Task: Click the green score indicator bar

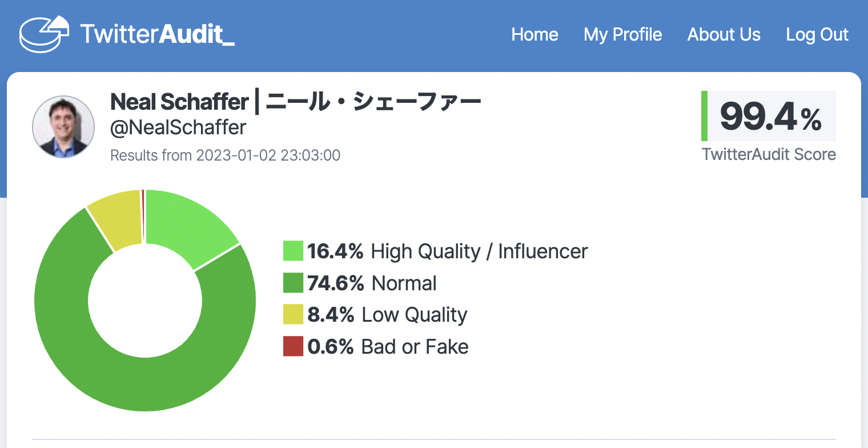Action: pyautogui.click(x=705, y=115)
